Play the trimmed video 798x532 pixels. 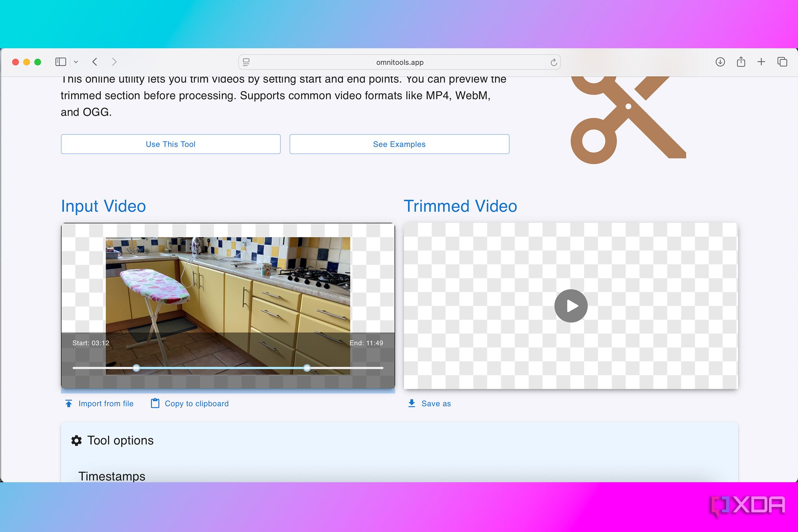click(x=571, y=306)
